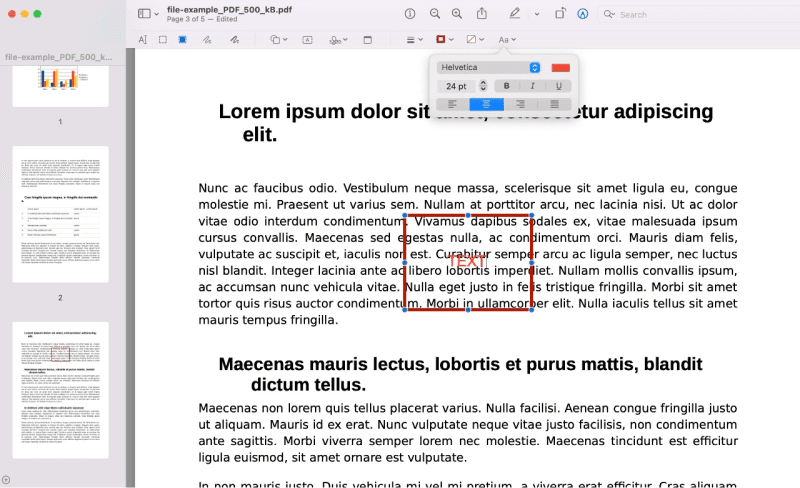Open the Shape Style line menu
Image resolution: width=800 pixels, height=488 pixels.
414,40
